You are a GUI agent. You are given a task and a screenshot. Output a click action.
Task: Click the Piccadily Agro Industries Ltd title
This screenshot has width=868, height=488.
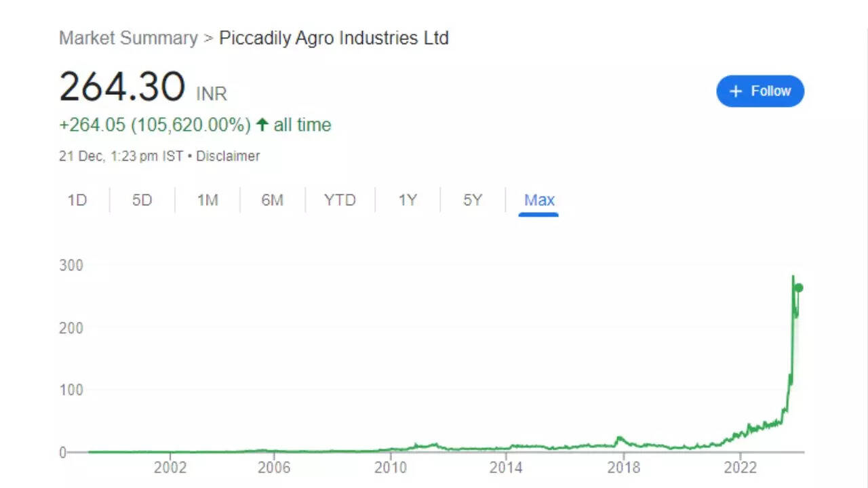click(x=334, y=38)
